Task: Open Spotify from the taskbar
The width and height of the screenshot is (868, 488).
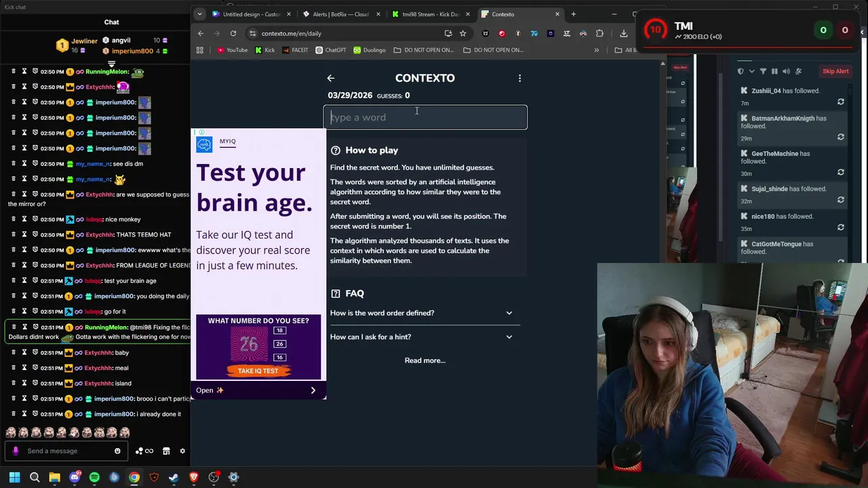Action: pyautogui.click(x=94, y=477)
